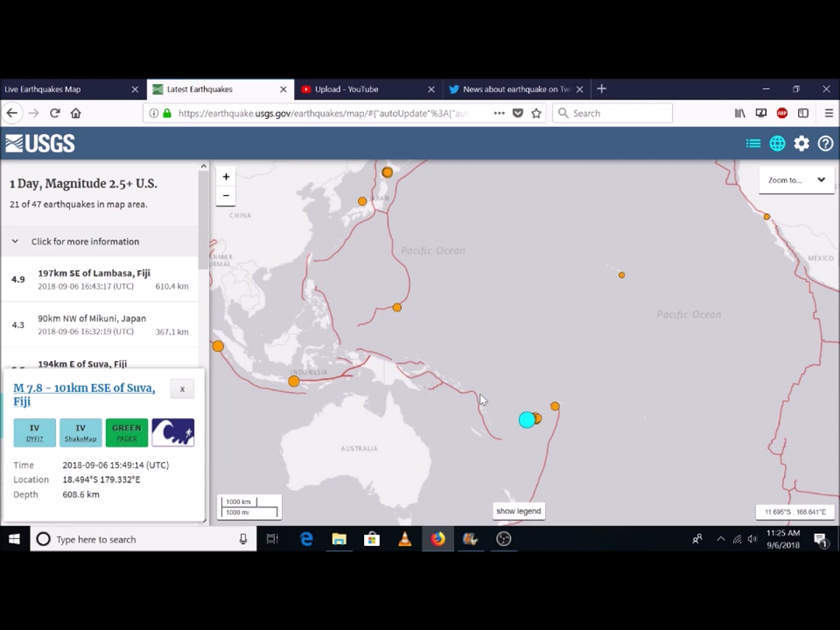Screen dimensions: 840x630
Task: Select 4.3 NW of Mikuni, Japan entry
Action: 99,325
